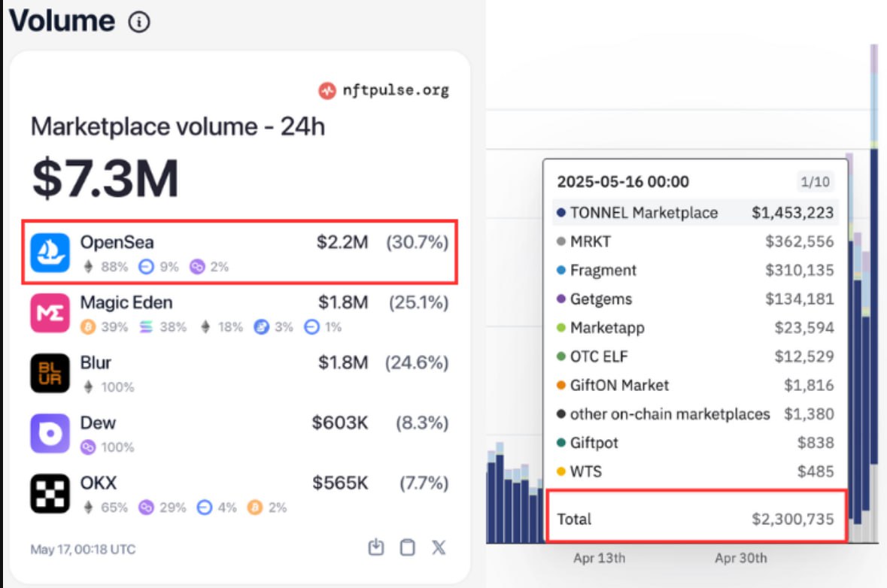Image resolution: width=887 pixels, height=588 pixels.
Task: Click the Blur logo
Action: pyautogui.click(x=50, y=373)
